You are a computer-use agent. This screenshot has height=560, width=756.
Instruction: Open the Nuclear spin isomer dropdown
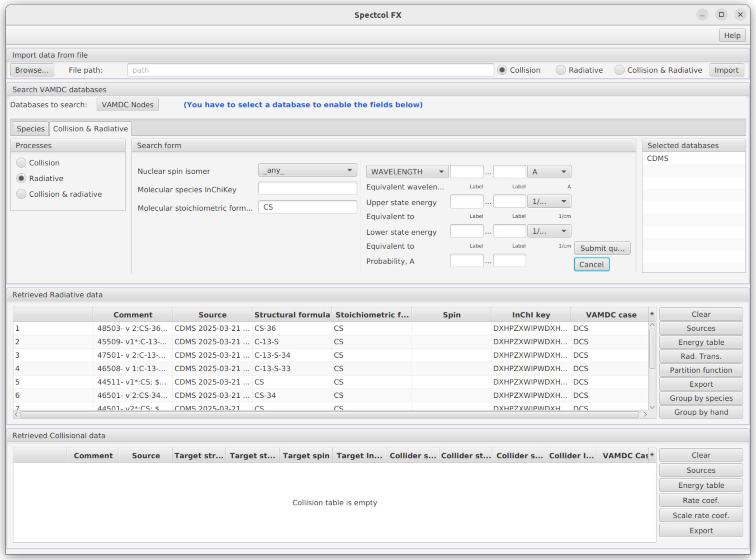pos(307,170)
